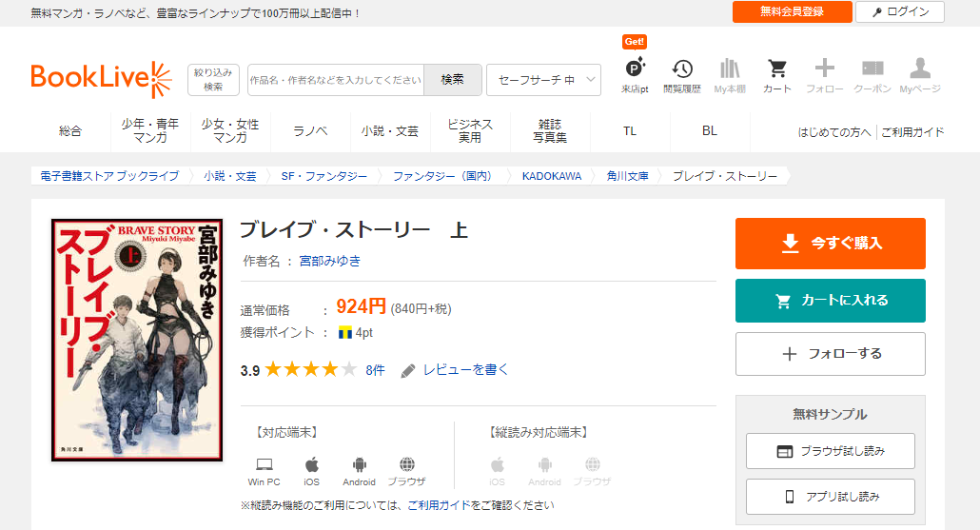Image resolution: width=980 pixels, height=530 pixels.
Task: Click the star rating graphic
Action: (310, 369)
